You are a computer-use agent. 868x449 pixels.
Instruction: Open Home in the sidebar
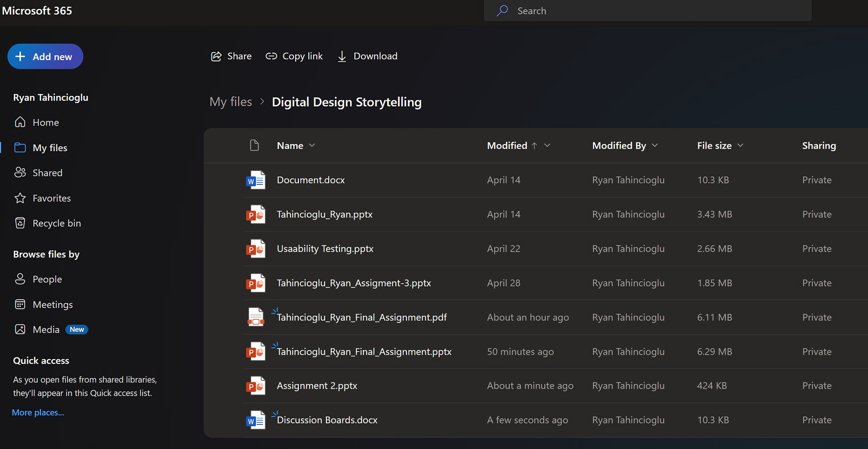click(46, 122)
